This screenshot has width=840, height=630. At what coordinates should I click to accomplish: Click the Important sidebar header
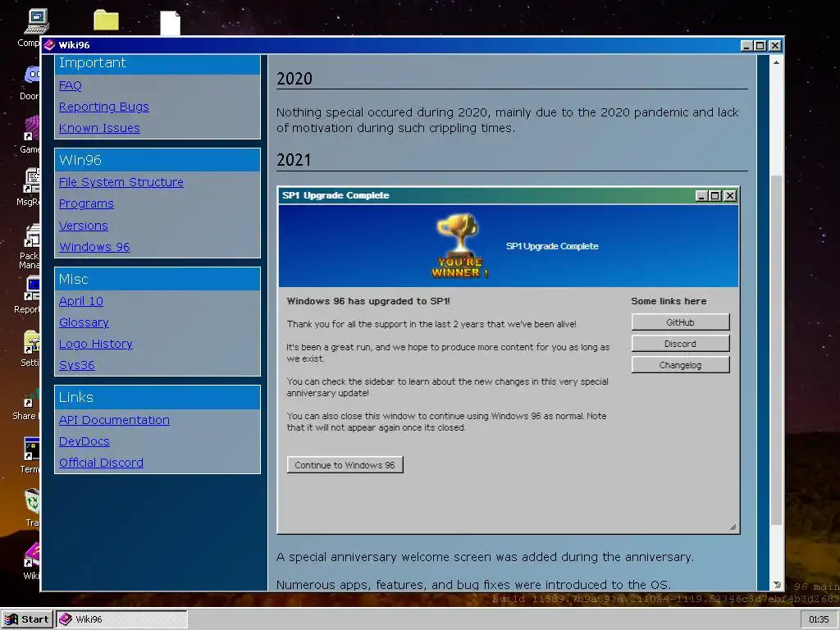[157, 63]
